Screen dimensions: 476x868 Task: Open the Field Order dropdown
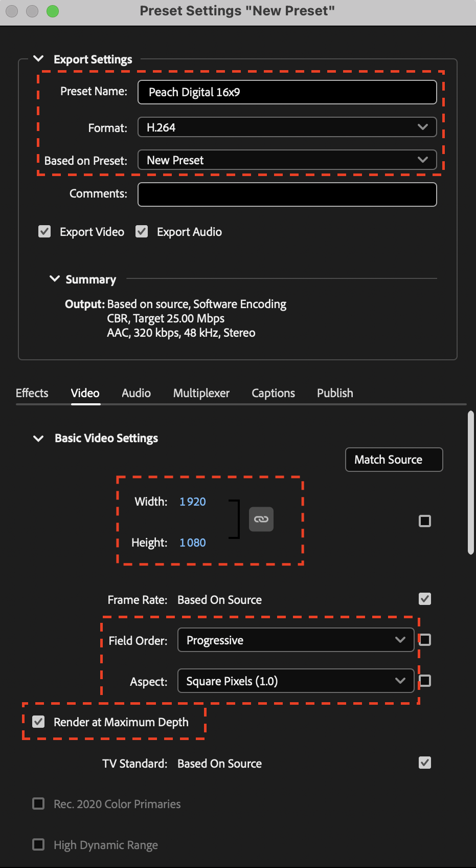296,640
